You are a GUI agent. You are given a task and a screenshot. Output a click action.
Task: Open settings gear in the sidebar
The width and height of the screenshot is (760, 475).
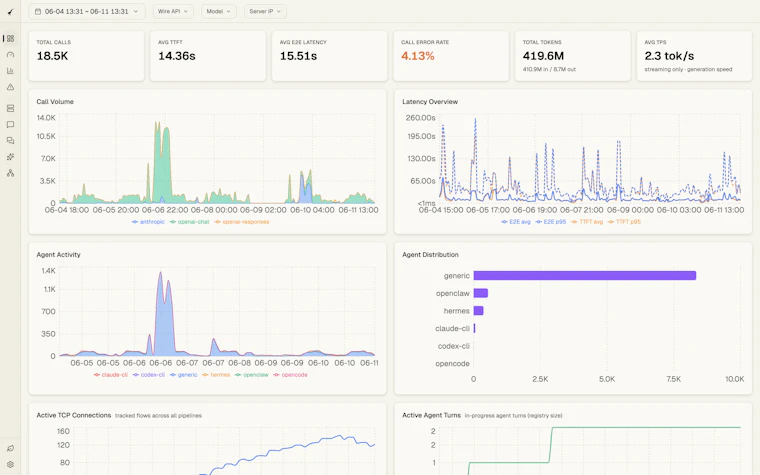[x=10, y=464]
